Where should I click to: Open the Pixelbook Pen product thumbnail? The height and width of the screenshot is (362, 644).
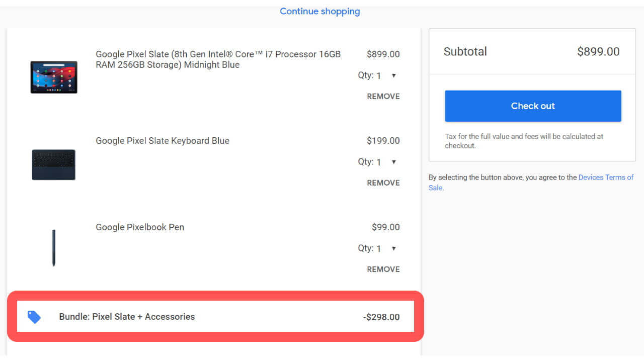coord(54,248)
